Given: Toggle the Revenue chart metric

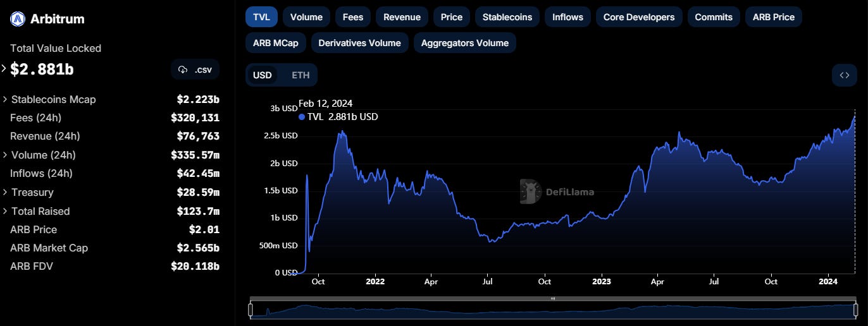Looking at the screenshot, I should pos(402,17).
